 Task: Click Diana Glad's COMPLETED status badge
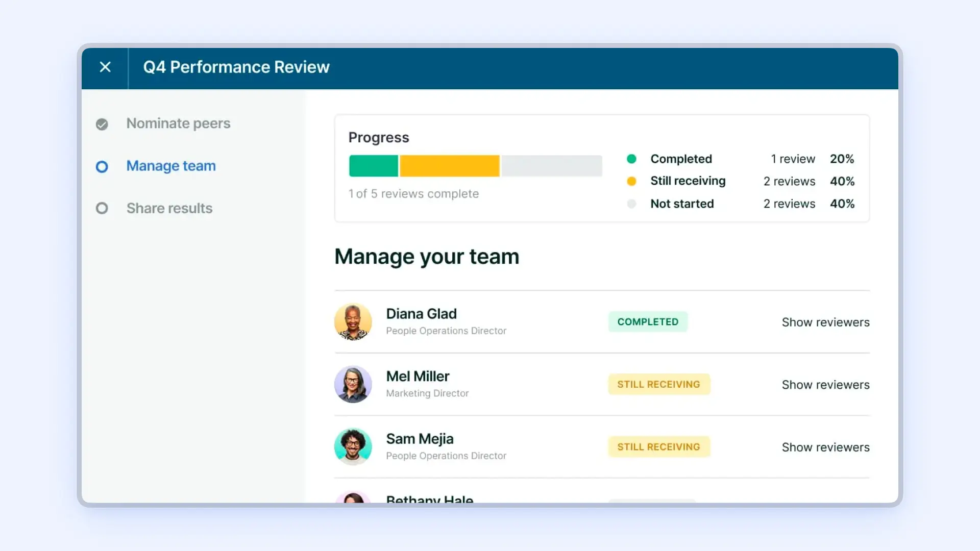pos(648,322)
